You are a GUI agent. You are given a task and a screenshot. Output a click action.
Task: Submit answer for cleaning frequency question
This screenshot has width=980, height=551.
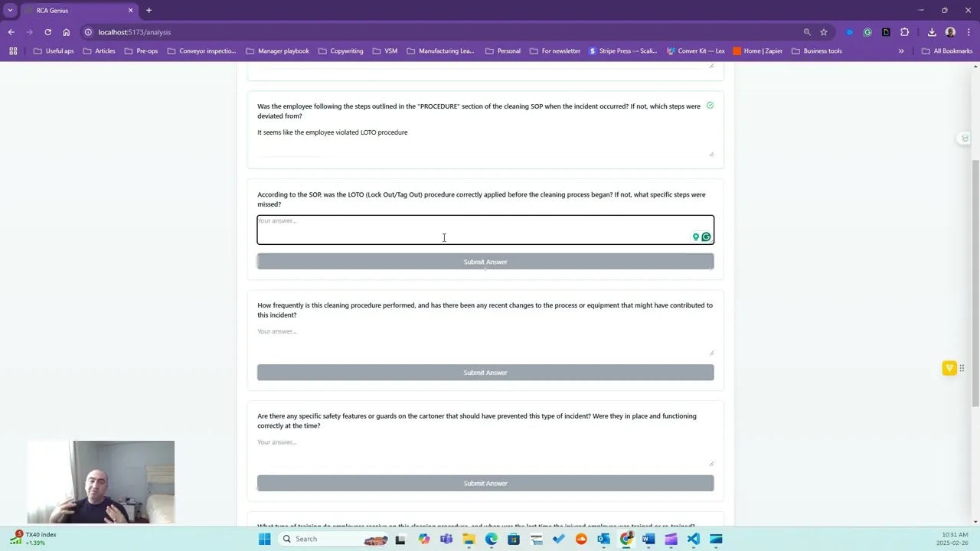485,373
